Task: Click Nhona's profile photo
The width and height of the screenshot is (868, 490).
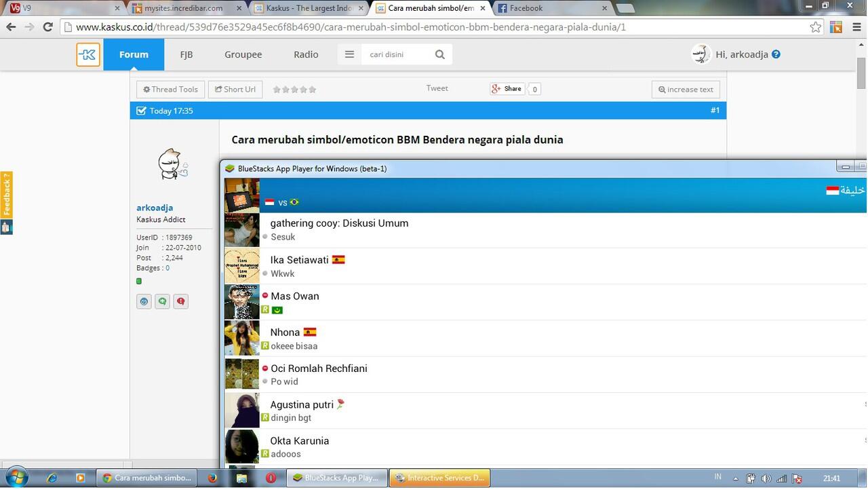Action: click(x=242, y=338)
